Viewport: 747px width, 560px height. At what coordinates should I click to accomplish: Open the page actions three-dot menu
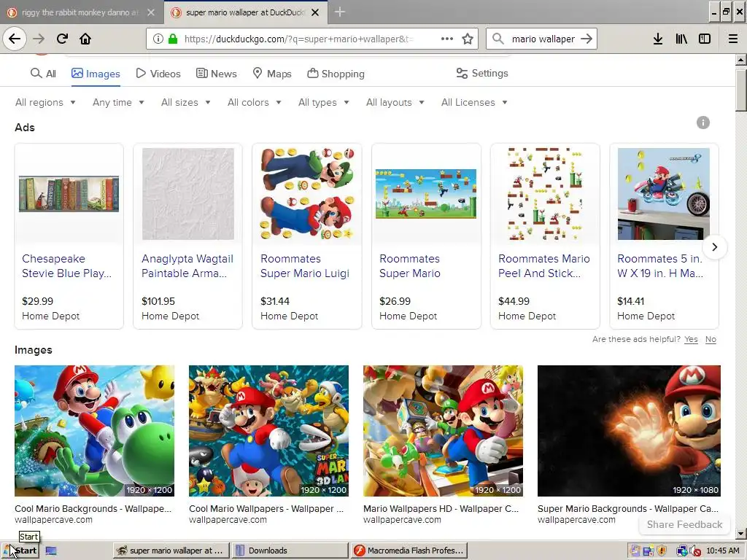(447, 39)
